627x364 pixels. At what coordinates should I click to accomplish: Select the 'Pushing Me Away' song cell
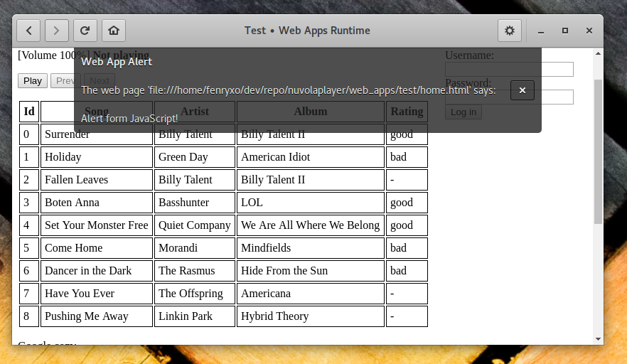click(x=97, y=316)
